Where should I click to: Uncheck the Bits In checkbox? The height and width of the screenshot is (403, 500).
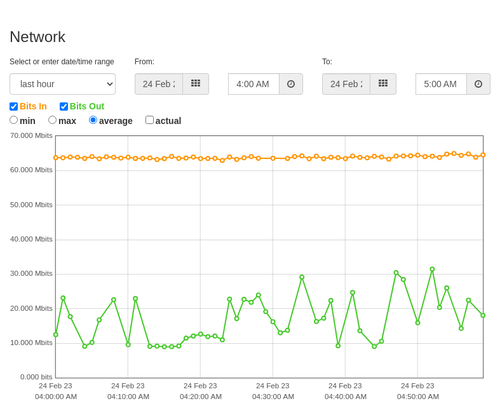[x=14, y=106]
